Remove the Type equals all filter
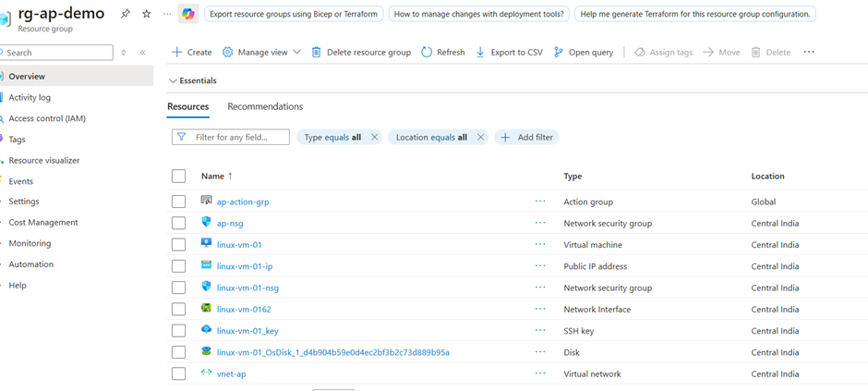Viewport: 868px width, 391px height. pyautogui.click(x=375, y=138)
